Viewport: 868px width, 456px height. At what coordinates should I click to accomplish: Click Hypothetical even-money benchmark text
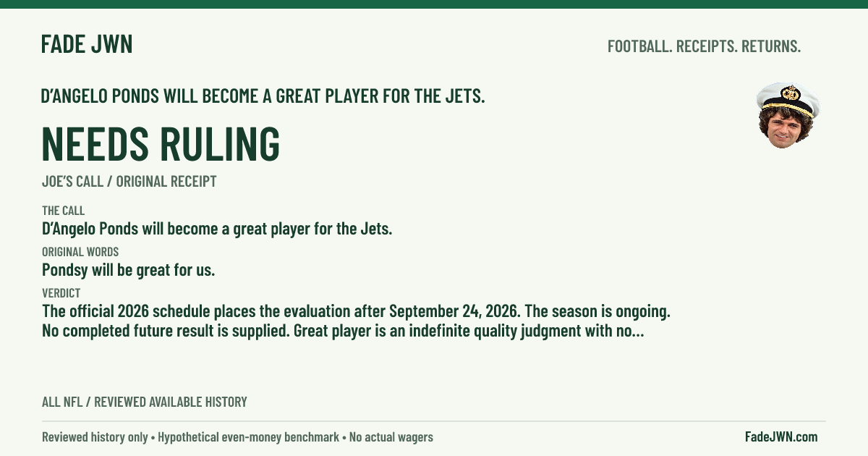coord(248,437)
